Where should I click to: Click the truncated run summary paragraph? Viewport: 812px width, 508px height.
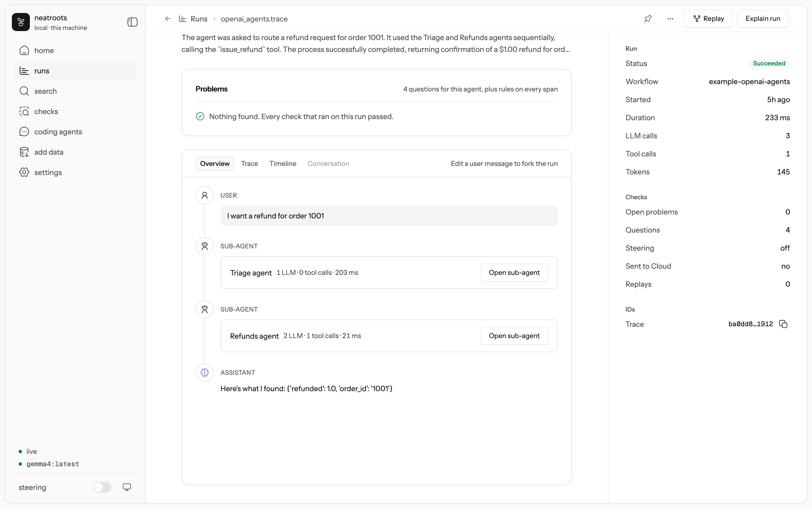pyautogui.click(x=376, y=44)
